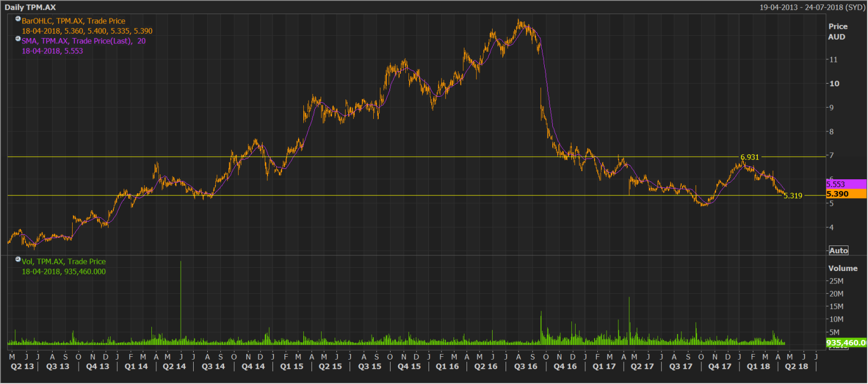
Task: Select the Daily TPM.AX chart title
Action: click(x=30, y=7)
